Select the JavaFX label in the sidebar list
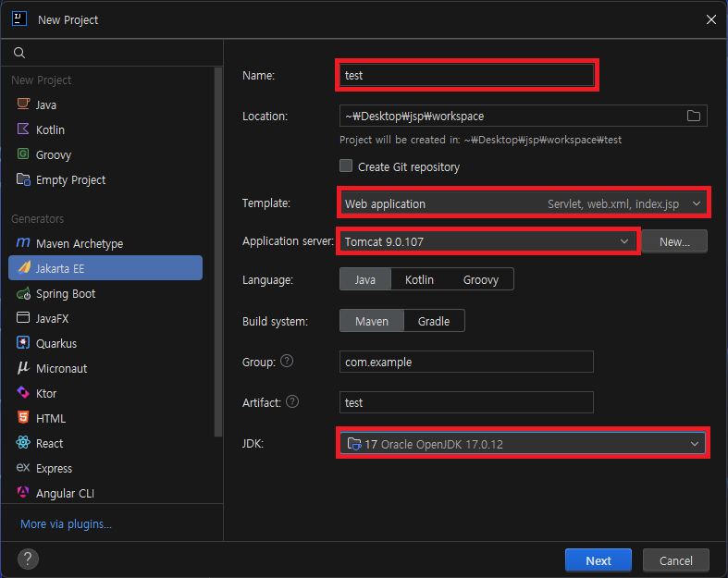Viewport: 728px width, 578px height. [x=52, y=318]
